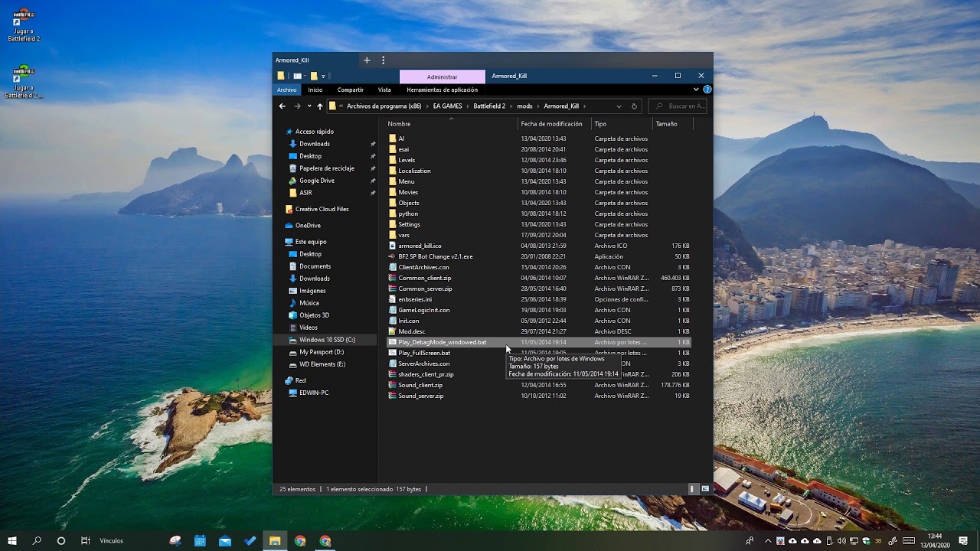Open Google Chrome from the taskbar
This screenshot has height=551, width=980.
click(x=300, y=540)
